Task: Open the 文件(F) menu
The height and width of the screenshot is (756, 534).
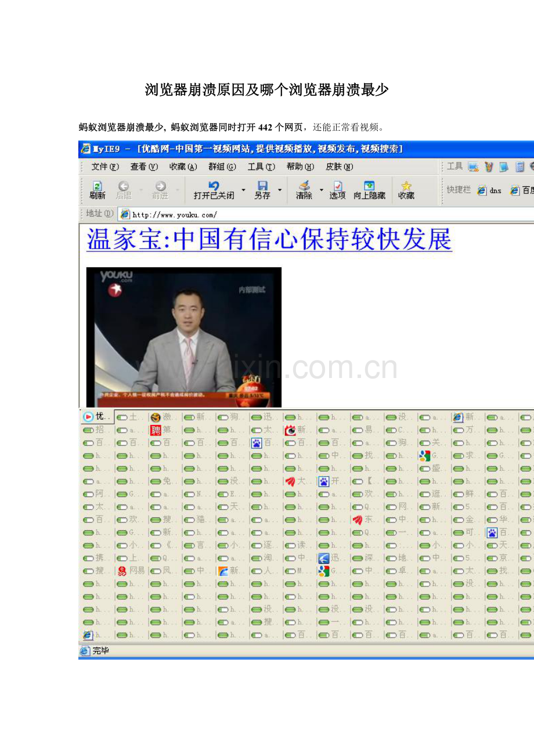Action: point(105,167)
